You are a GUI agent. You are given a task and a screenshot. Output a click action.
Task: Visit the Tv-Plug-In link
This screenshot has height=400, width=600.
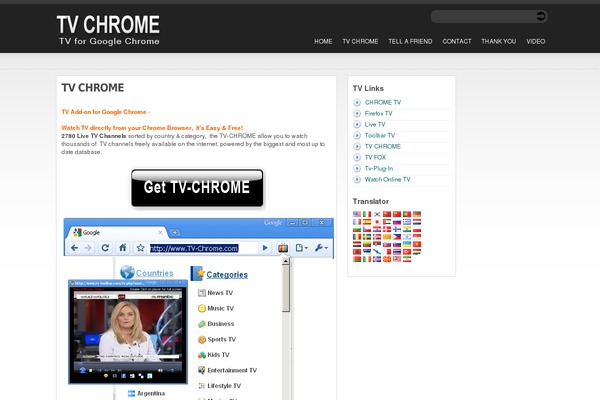[379, 168]
